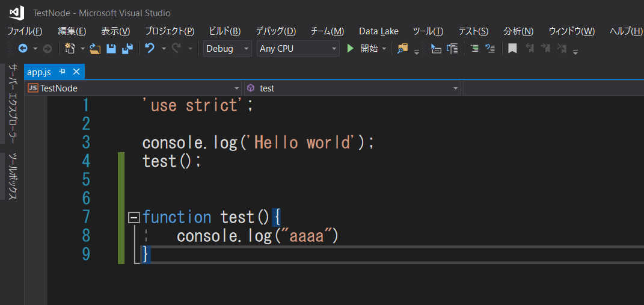The width and height of the screenshot is (644, 305).
Task: Click the Visual Studio logo icon in title bar
Action: point(16,13)
